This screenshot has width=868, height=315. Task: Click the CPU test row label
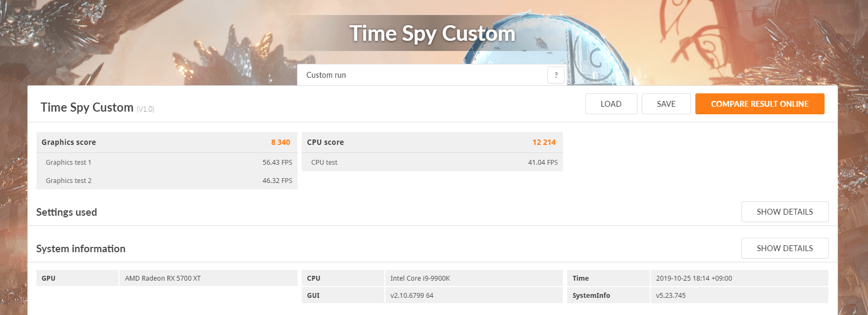(x=324, y=163)
